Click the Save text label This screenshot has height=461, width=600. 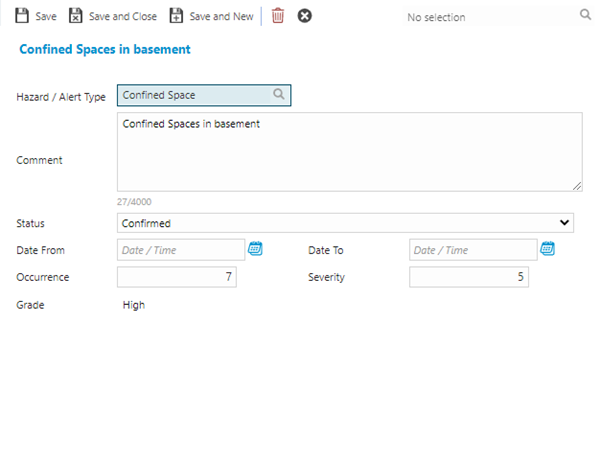(x=46, y=17)
